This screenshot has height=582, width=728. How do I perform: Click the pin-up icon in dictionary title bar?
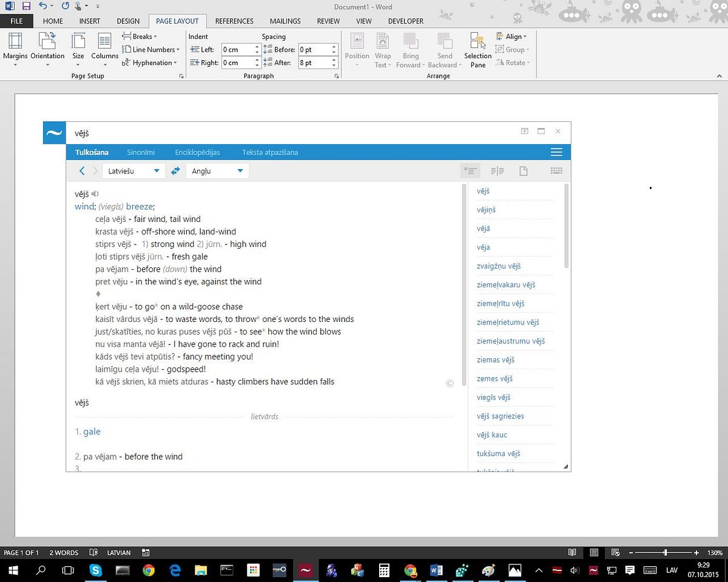pyautogui.click(x=524, y=131)
